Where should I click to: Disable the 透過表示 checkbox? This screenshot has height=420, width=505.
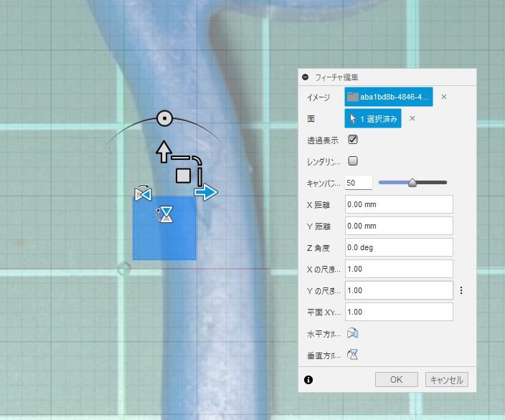352,140
